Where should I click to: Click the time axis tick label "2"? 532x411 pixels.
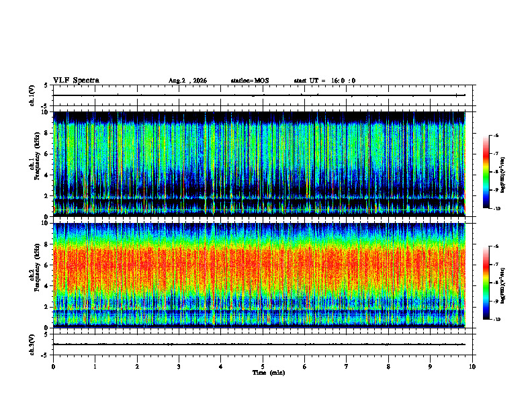click(137, 366)
